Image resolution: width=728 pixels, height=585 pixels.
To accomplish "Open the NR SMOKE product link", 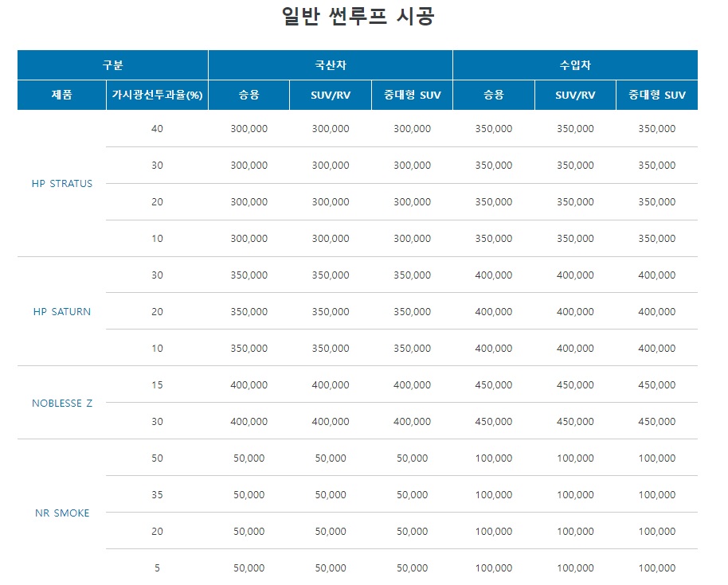I will coord(62,513).
